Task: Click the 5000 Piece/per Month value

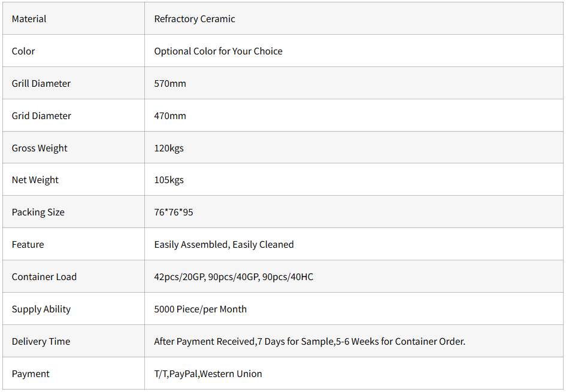Action: tap(200, 309)
